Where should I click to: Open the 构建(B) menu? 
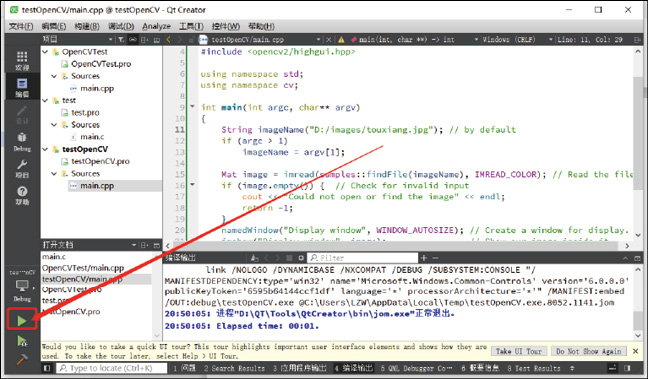(x=87, y=26)
